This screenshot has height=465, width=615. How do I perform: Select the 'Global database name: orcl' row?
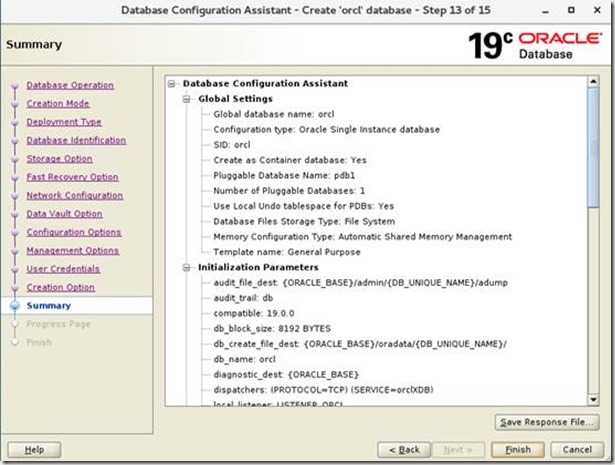(273, 114)
